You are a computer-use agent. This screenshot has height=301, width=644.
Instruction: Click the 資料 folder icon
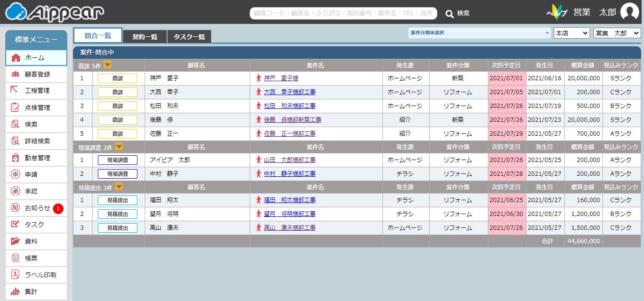click(15, 241)
